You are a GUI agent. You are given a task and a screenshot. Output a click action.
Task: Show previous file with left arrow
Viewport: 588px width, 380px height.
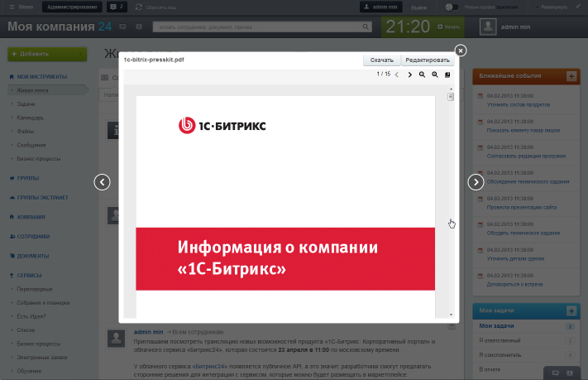(103, 182)
